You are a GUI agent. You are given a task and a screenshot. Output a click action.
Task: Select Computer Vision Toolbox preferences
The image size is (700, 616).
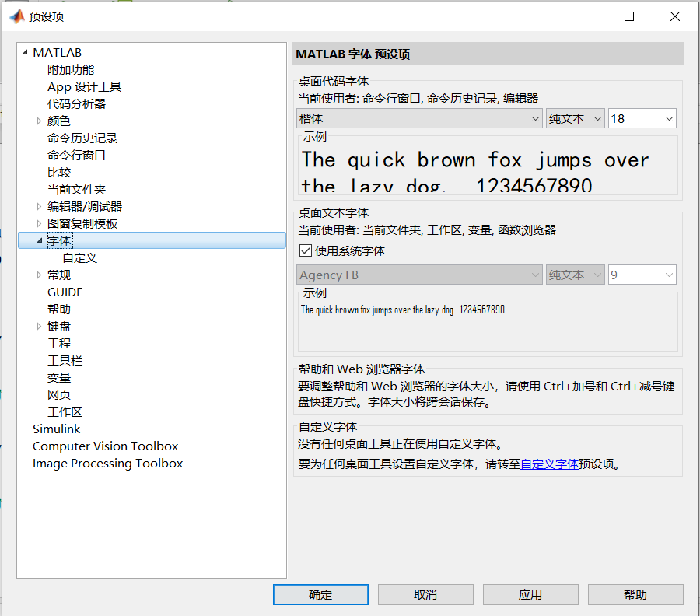[x=105, y=446]
